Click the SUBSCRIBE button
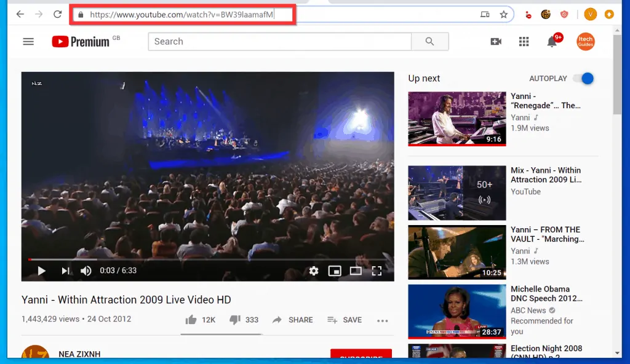630x364 pixels. (x=361, y=357)
